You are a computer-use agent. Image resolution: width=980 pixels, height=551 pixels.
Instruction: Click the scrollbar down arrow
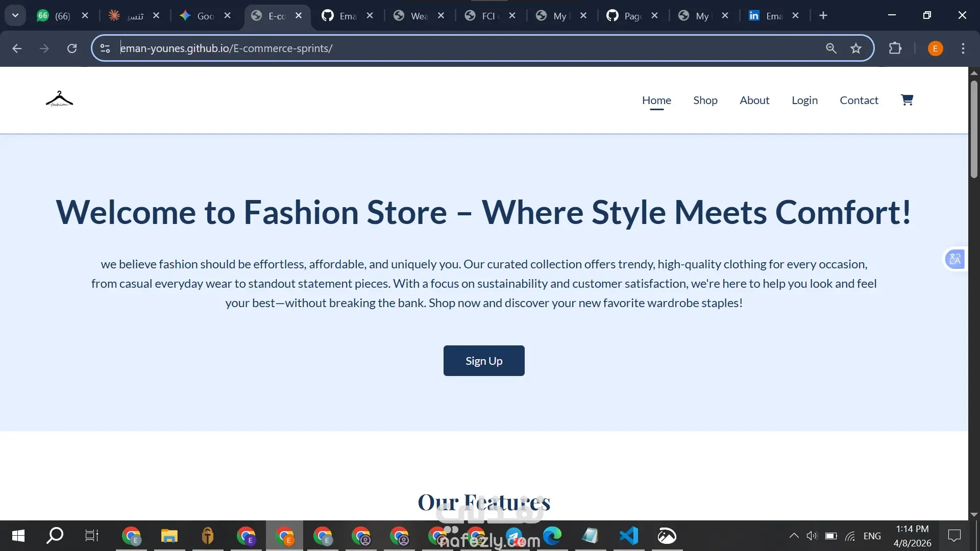pos(974,515)
